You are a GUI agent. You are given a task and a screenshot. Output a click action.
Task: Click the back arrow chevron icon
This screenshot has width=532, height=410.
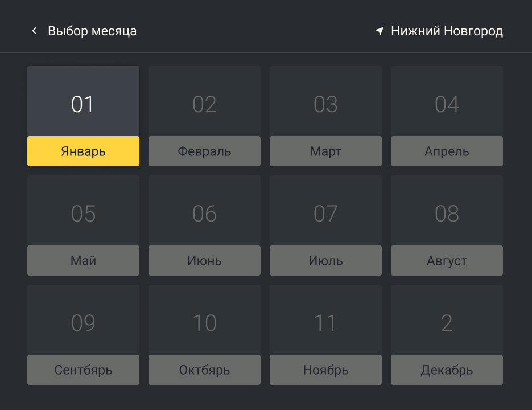pyautogui.click(x=34, y=31)
